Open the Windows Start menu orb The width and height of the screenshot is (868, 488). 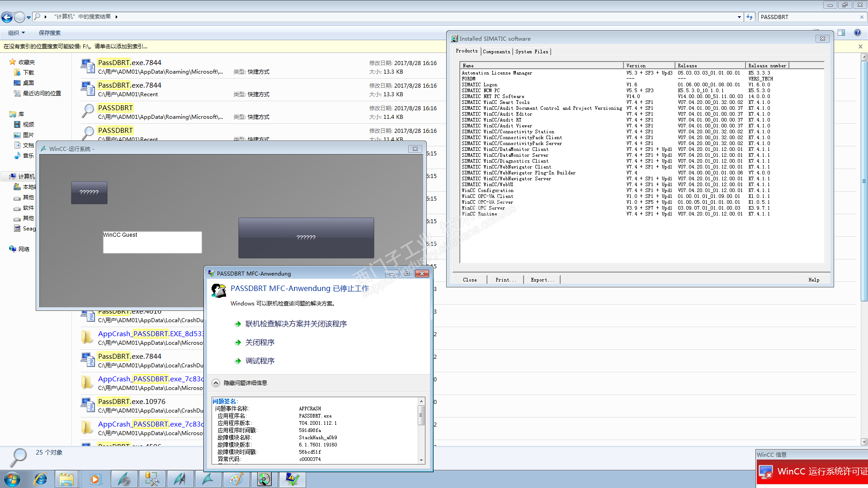(x=12, y=479)
